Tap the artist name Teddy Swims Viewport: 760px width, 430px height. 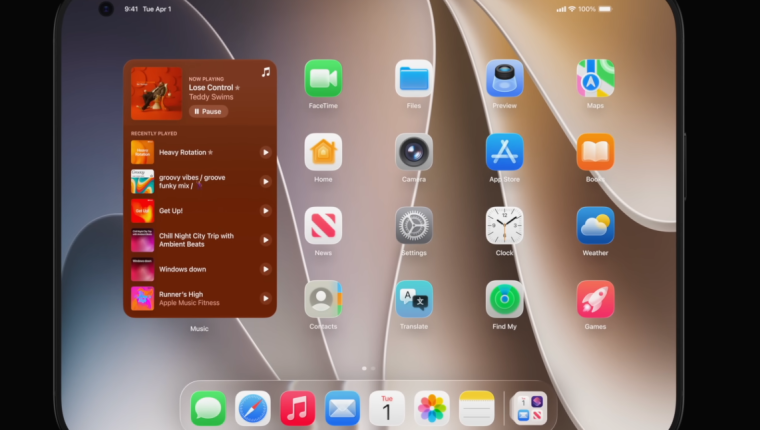tap(211, 97)
